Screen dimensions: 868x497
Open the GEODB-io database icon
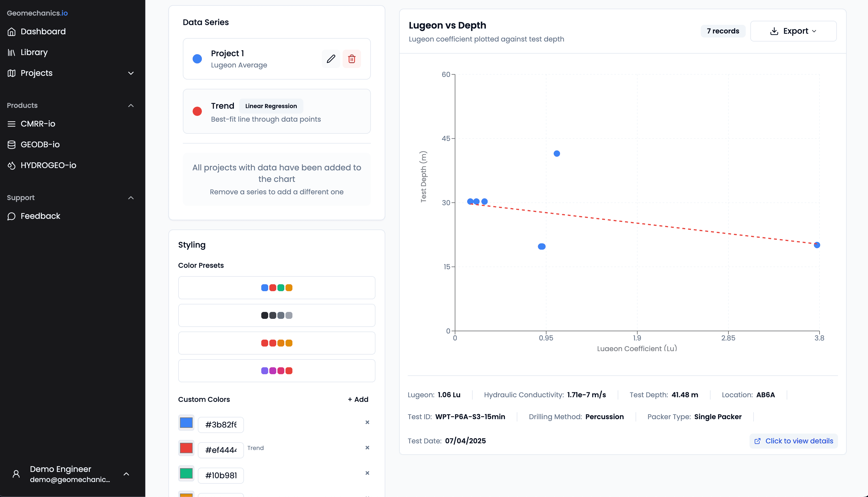point(11,144)
